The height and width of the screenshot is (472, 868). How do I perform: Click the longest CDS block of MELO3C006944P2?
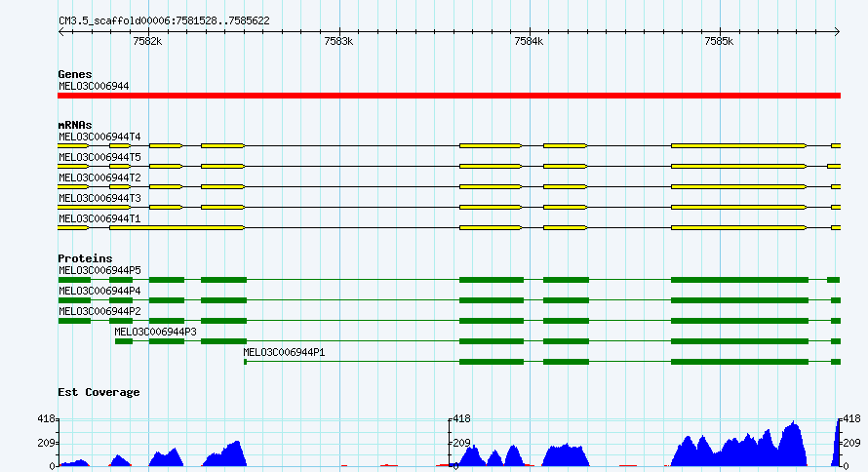pos(739,321)
